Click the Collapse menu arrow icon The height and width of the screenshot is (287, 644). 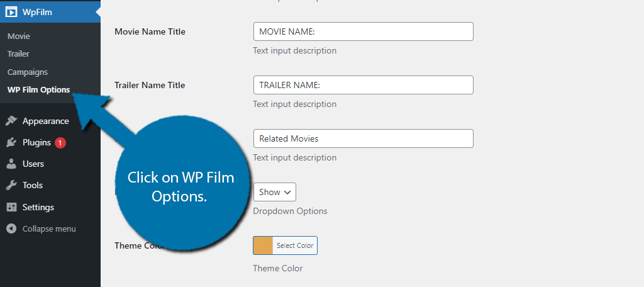pyautogui.click(x=11, y=228)
